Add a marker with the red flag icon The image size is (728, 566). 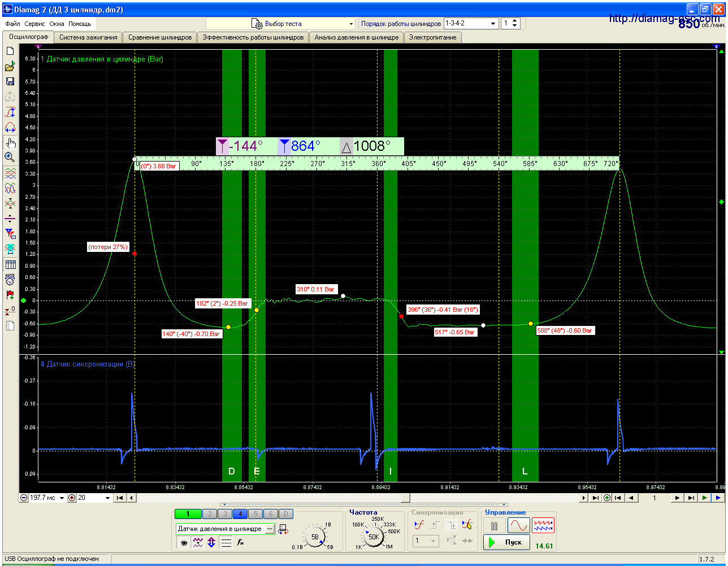(x=10, y=294)
